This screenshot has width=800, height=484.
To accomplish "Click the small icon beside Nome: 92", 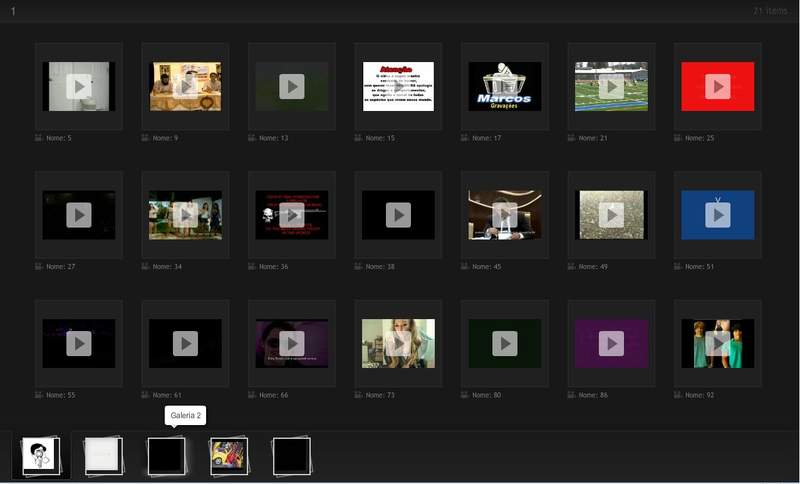I will coord(678,395).
